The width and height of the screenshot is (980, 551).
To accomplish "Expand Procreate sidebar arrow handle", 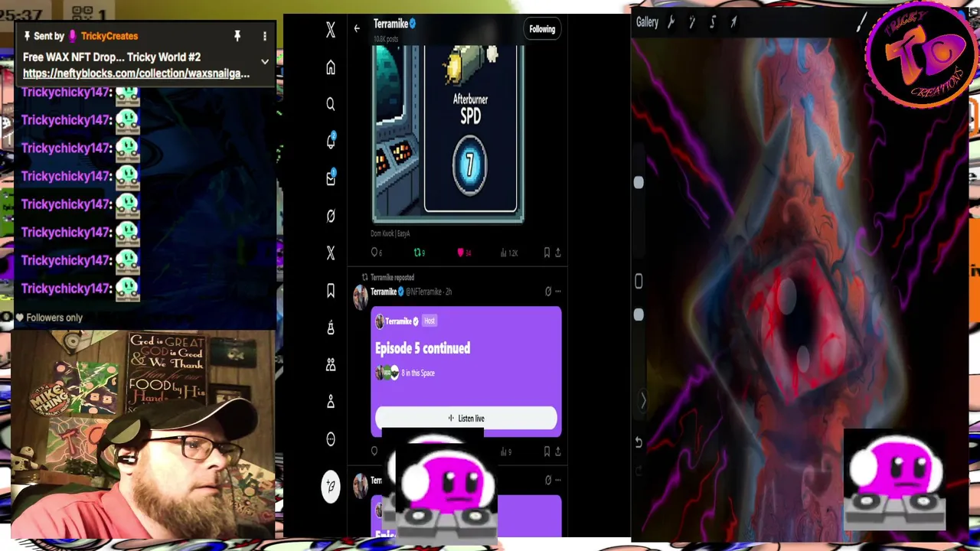I will tap(642, 400).
